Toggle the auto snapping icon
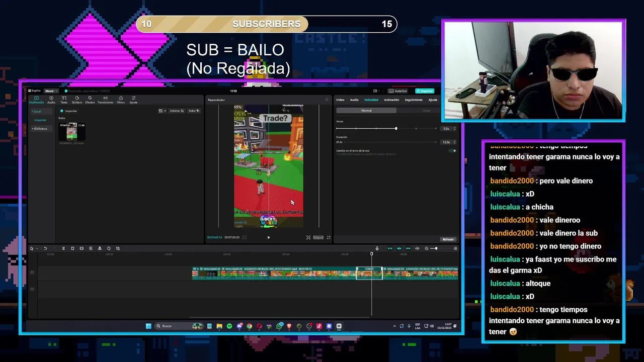The image size is (644, 362). (399, 248)
